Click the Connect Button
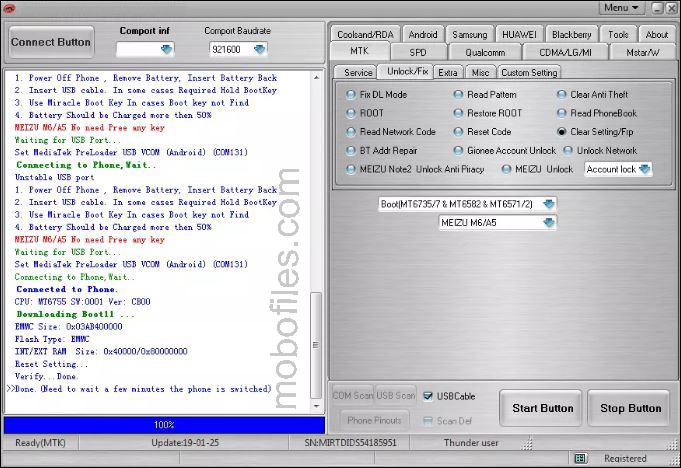This screenshot has width=681, height=468. (51, 43)
